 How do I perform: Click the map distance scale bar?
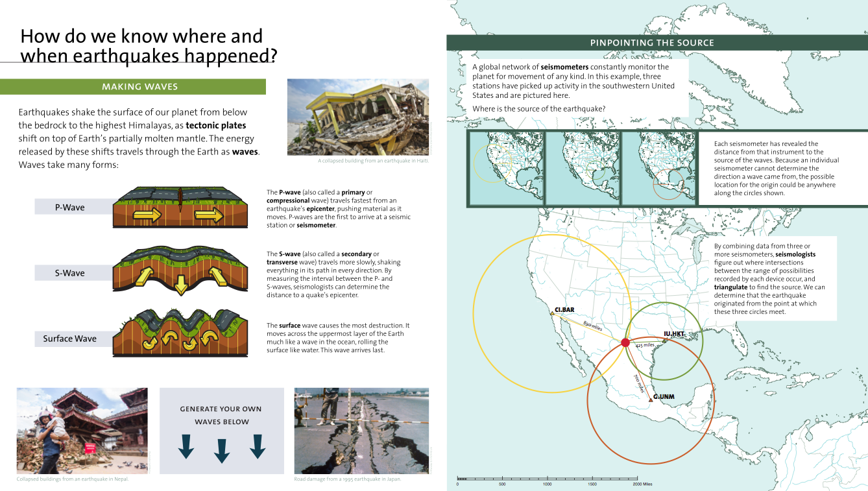(x=546, y=479)
